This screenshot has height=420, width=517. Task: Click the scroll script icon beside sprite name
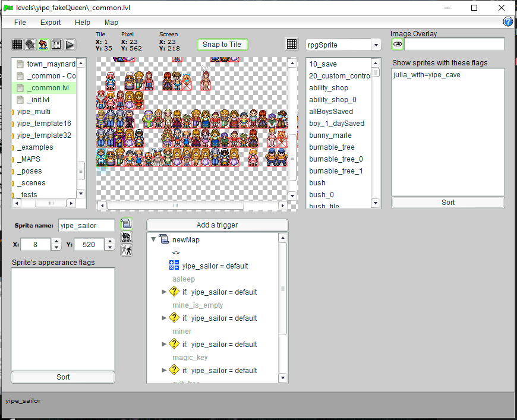coord(126,224)
